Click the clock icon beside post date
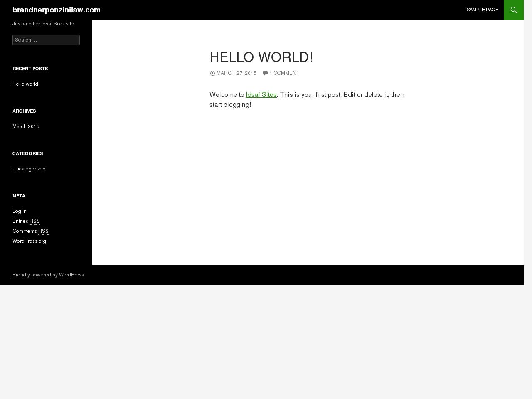The image size is (532, 399). pyautogui.click(x=212, y=73)
